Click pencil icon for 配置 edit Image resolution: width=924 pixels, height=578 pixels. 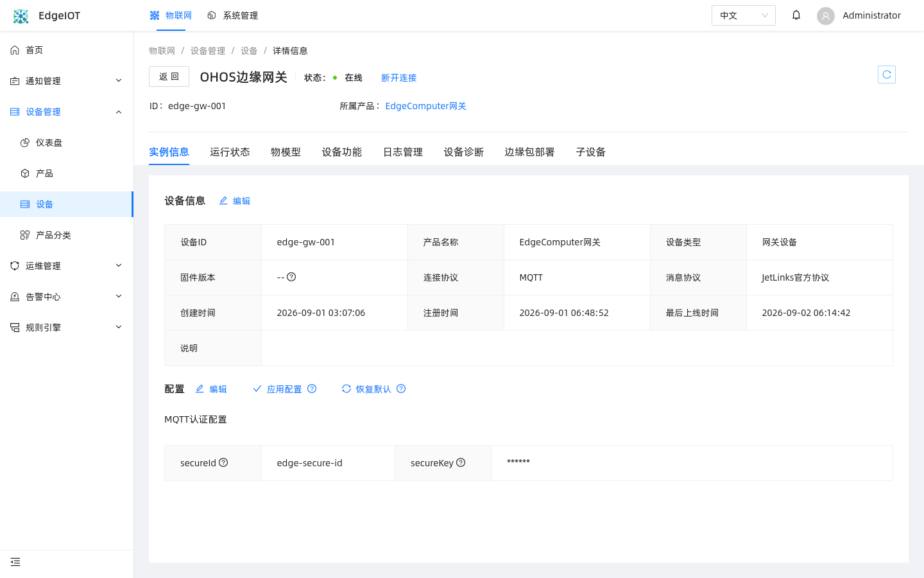pyautogui.click(x=200, y=389)
